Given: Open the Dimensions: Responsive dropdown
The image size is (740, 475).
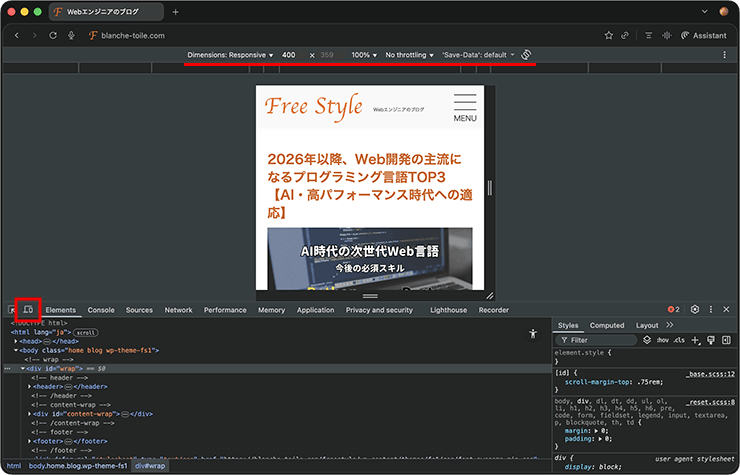Looking at the screenshot, I should point(230,55).
